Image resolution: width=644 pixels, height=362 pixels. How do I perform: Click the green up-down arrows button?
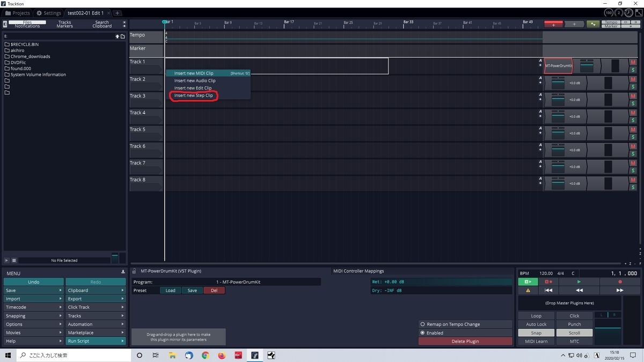593,24
